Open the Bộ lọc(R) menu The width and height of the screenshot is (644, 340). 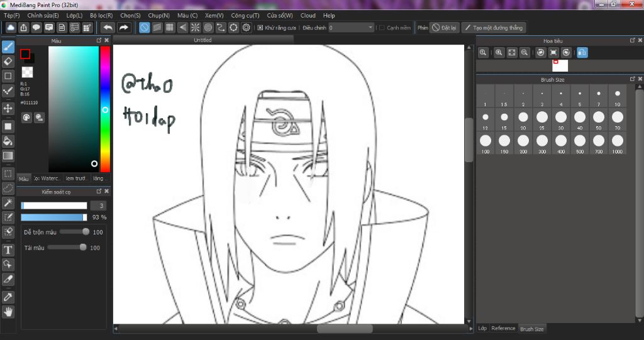(101, 15)
